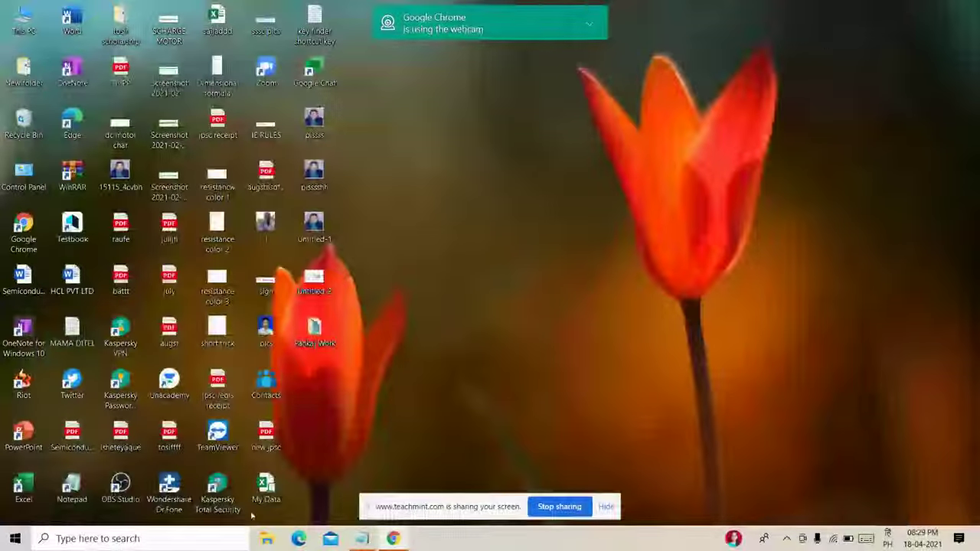The image size is (980, 551).
Task: Launch the Testbook app shortcut
Action: [x=72, y=228]
